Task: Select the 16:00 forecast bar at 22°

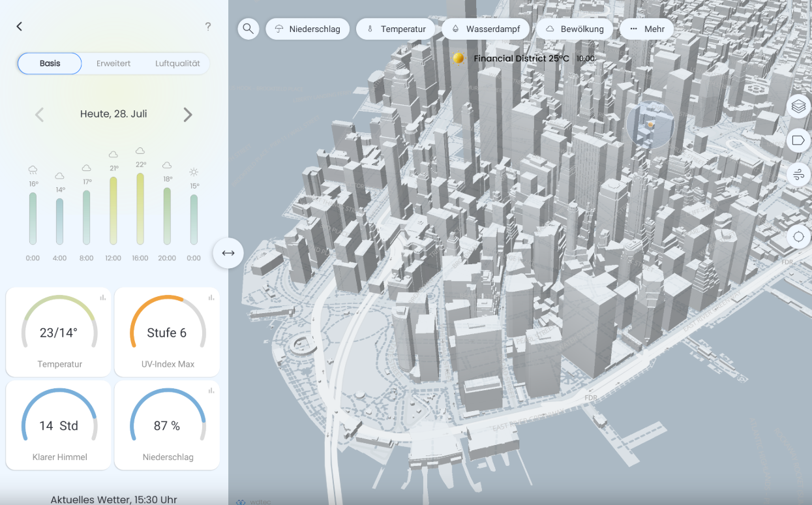Action: tap(140, 209)
